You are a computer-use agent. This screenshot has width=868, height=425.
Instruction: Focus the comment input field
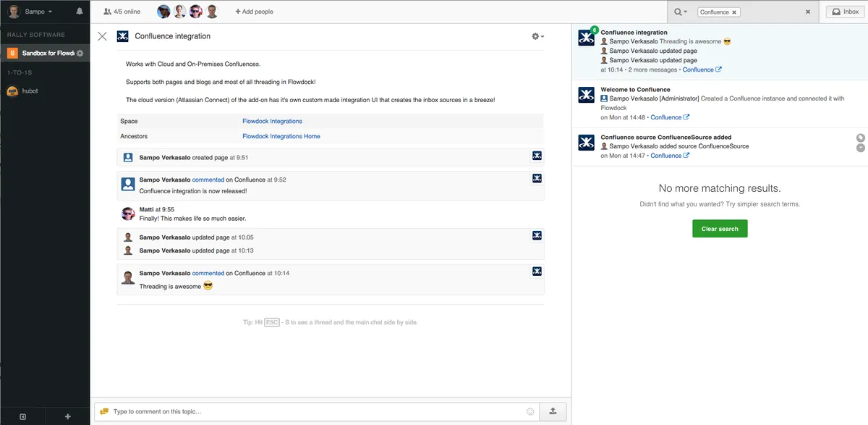[318, 411]
